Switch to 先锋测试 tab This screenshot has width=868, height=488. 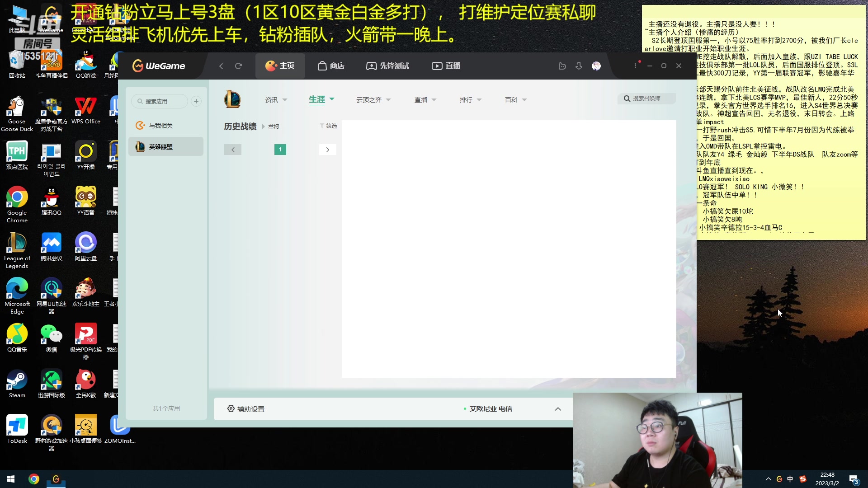pos(387,66)
